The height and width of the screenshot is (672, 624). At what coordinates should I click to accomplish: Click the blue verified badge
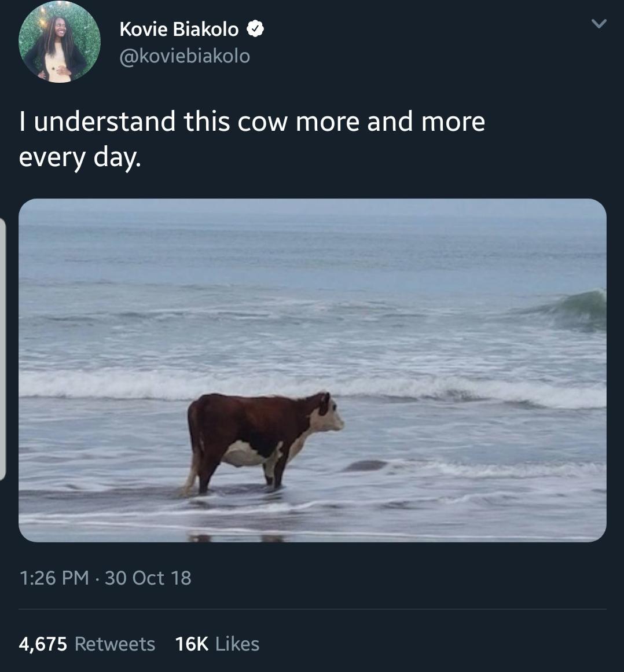point(256,28)
